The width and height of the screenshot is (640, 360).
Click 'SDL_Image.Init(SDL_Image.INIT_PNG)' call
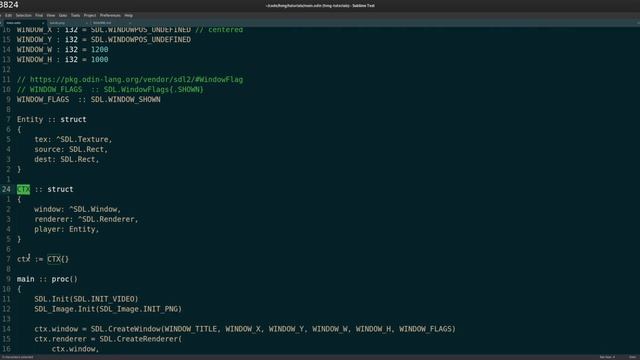[108, 309]
